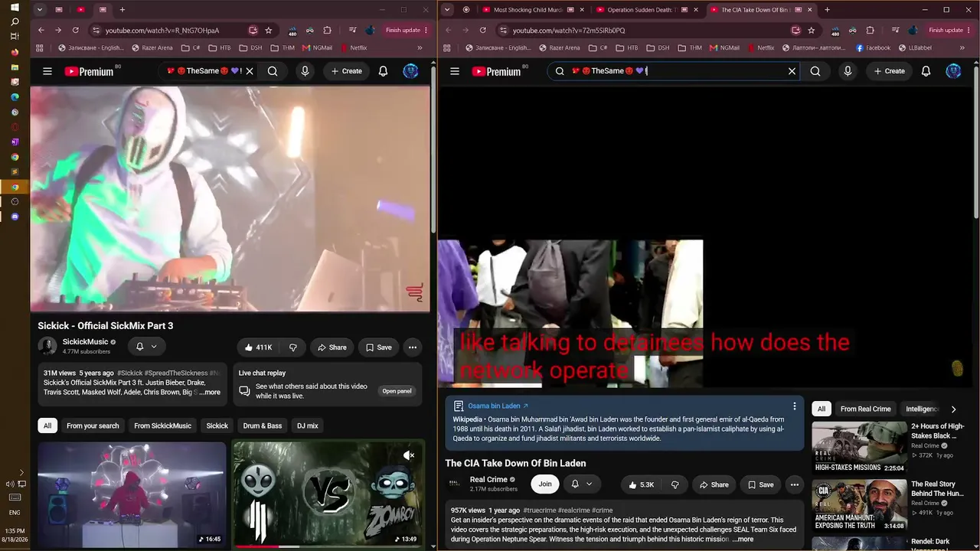The image size is (980, 551).
Task: Switch to Operation Sudden Death tab
Action: coord(646,10)
